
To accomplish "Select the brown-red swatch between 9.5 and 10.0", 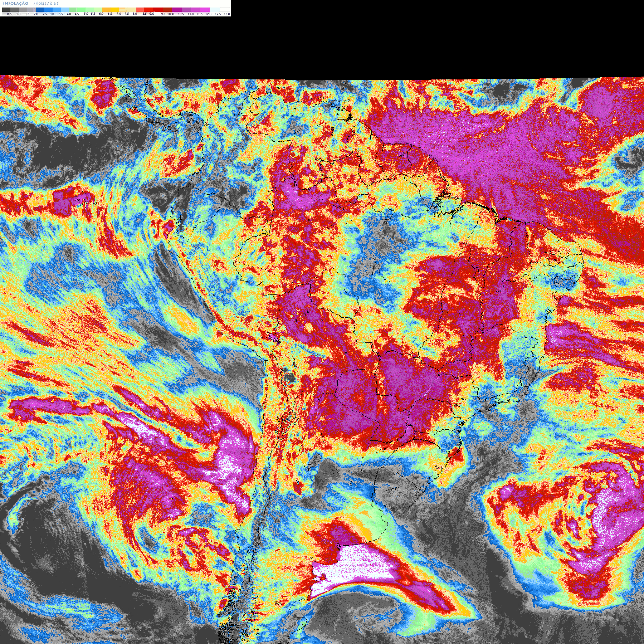I will 167,10.
